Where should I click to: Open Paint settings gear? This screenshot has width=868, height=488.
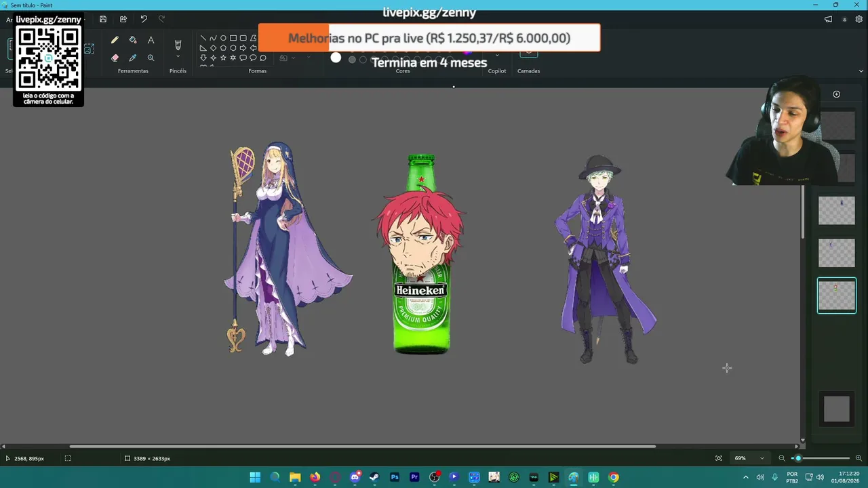click(x=859, y=20)
